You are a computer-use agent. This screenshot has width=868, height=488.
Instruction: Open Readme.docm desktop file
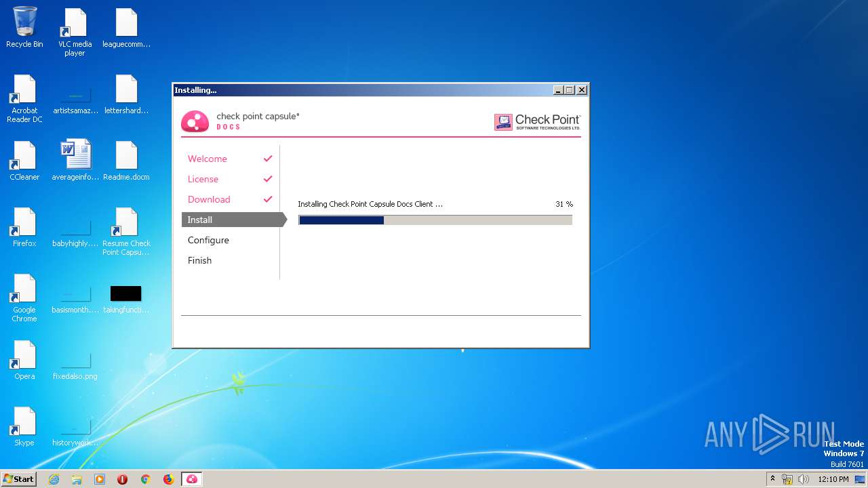(x=126, y=161)
